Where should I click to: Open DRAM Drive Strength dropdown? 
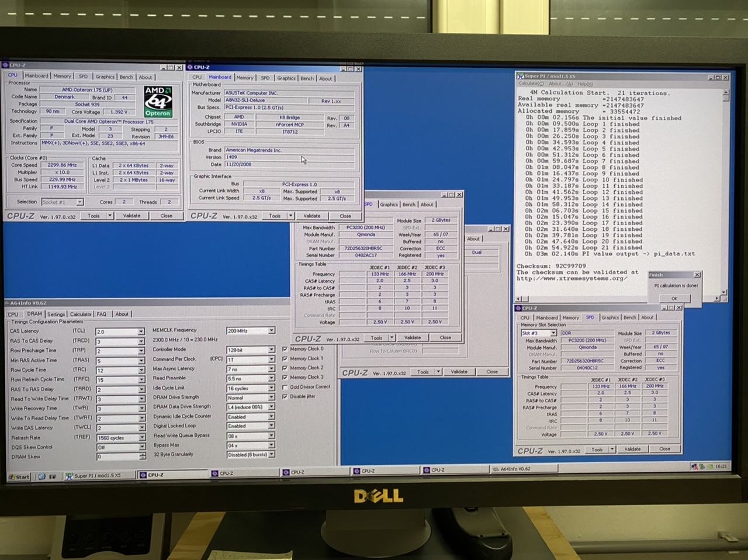point(271,397)
